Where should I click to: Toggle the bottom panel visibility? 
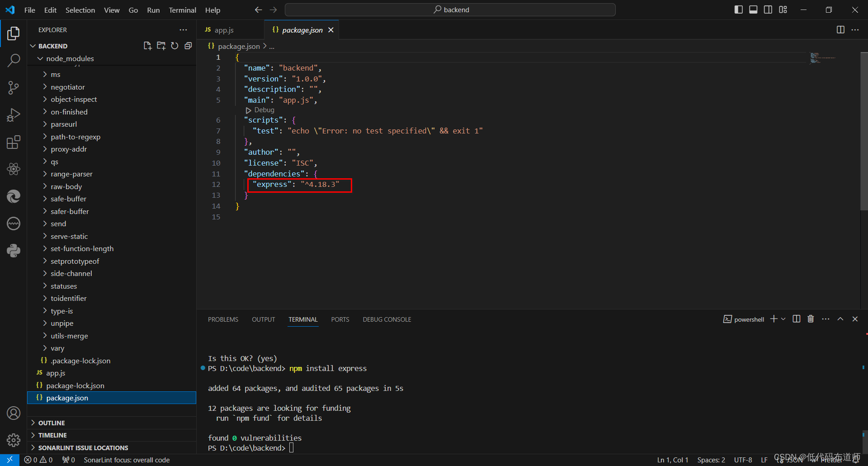coord(753,10)
